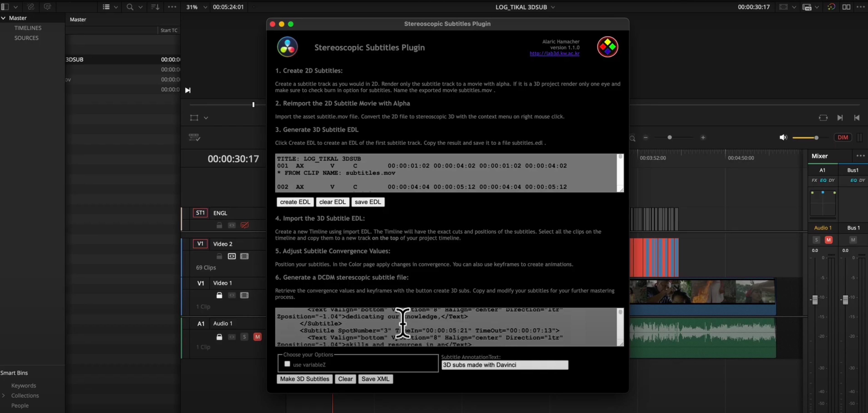Click the media pool sort order icon
This screenshot has width=868, height=413.
155,7
